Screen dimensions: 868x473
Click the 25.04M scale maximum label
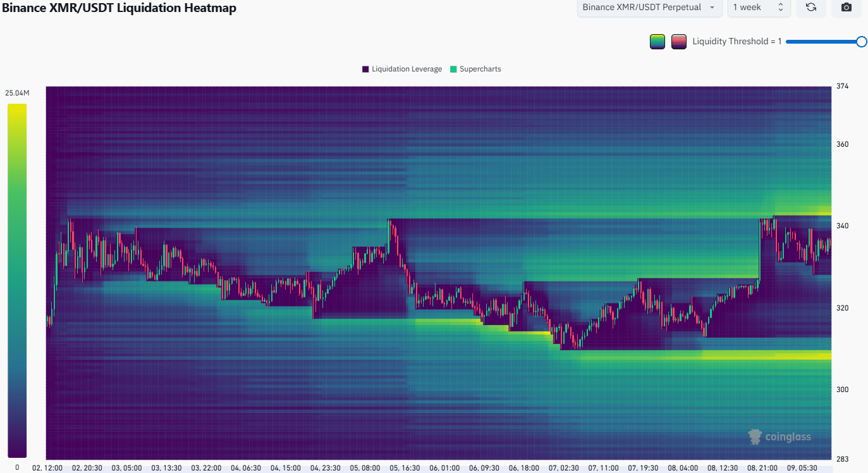click(x=17, y=93)
